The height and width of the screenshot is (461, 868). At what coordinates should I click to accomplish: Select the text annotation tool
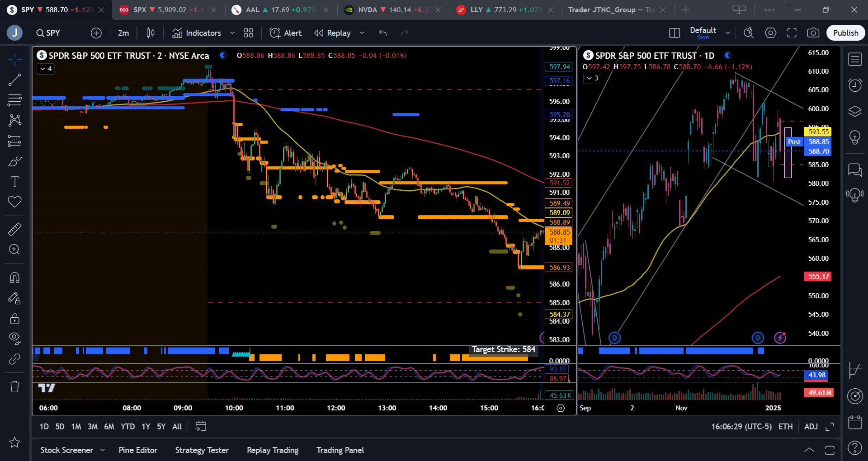point(14,182)
